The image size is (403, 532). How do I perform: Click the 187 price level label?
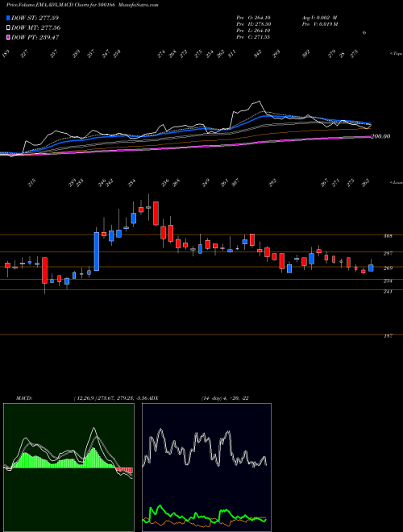[x=388, y=336]
